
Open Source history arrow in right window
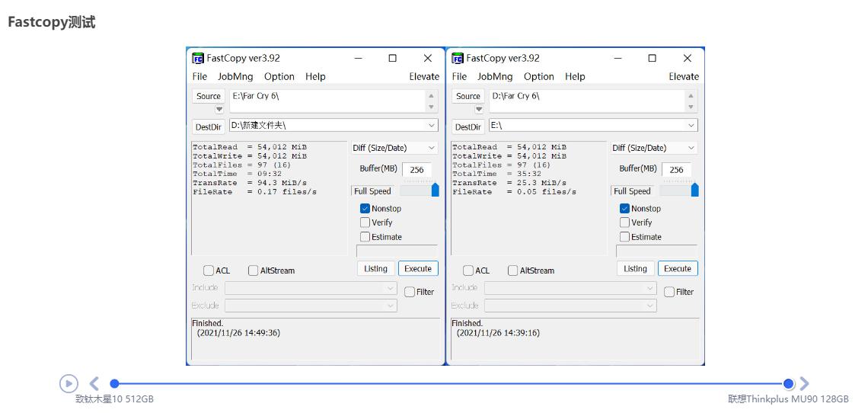click(479, 110)
